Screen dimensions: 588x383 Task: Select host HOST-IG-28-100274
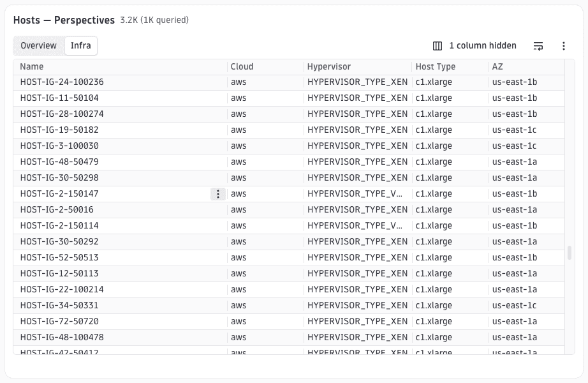pos(62,114)
